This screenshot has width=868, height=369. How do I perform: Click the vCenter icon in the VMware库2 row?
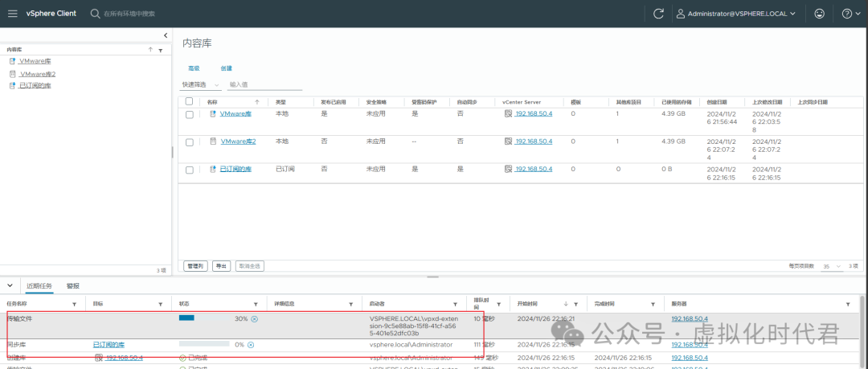click(508, 141)
